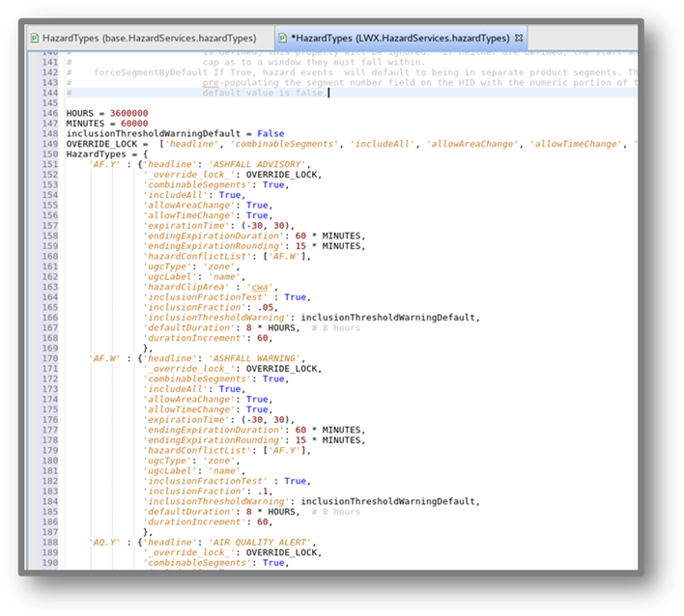Click line number 188 in the gutter
The width and height of the screenshot is (684, 616).
(49, 543)
